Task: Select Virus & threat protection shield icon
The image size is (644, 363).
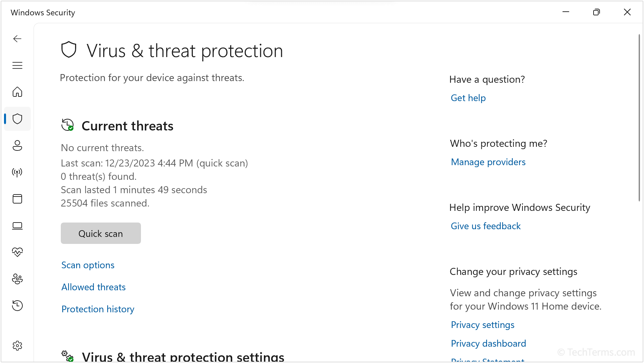Action: 17,119
